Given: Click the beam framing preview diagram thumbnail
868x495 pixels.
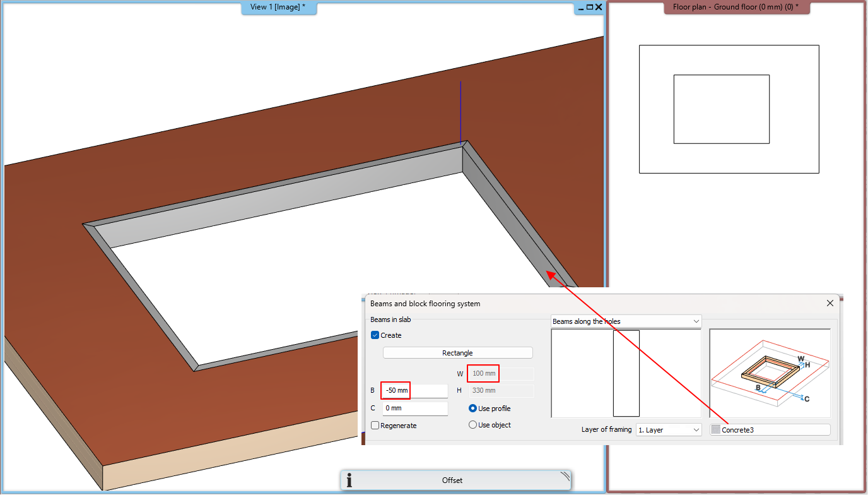Looking at the screenshot, I should (770, 373).
